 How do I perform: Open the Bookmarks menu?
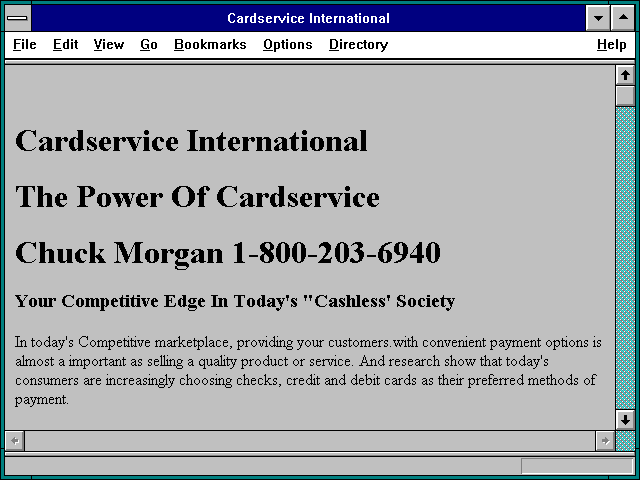tap(210, 44)
